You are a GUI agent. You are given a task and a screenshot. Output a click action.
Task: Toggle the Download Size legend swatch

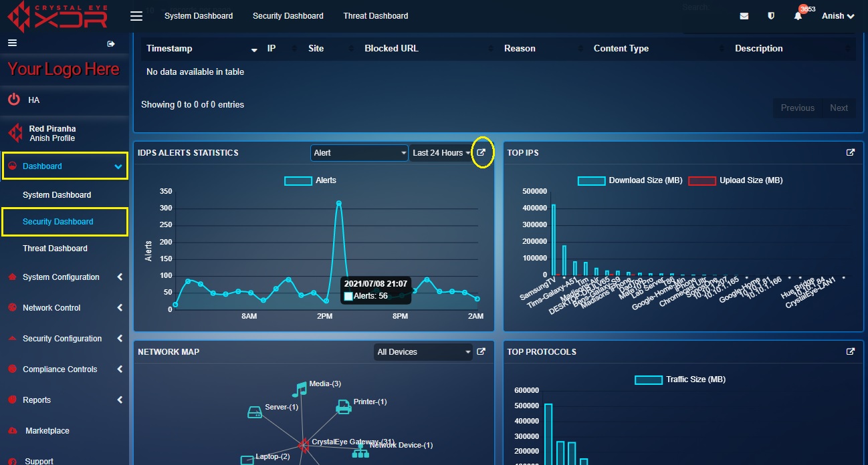coord(591,180)
